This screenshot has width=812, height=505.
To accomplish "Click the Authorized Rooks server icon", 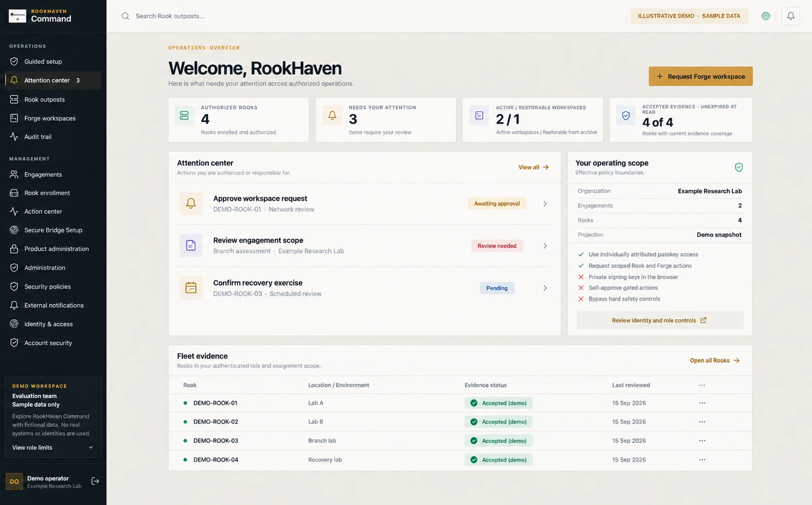I will [184, 115].
